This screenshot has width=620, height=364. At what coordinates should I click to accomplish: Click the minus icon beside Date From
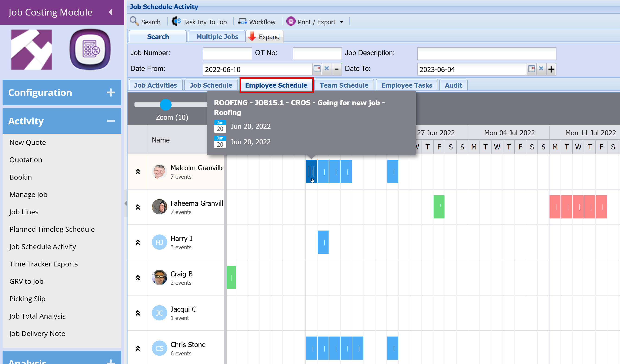(x=337, y=69)
